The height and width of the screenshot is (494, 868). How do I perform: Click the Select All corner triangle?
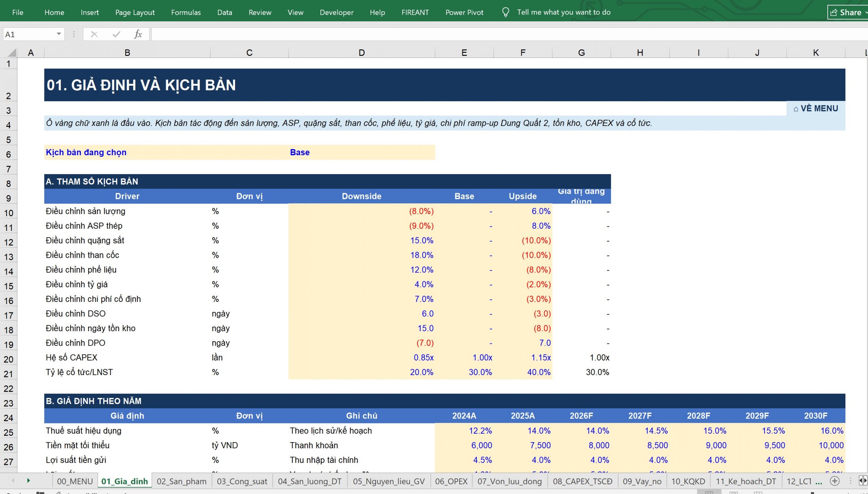(x=12, y=52)
